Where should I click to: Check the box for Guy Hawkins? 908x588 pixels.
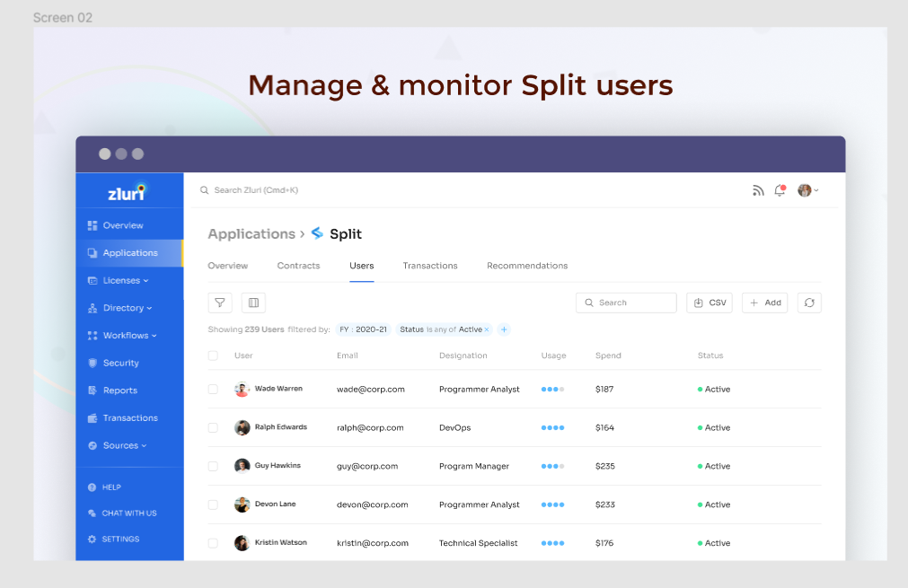[x=213, y=466]
